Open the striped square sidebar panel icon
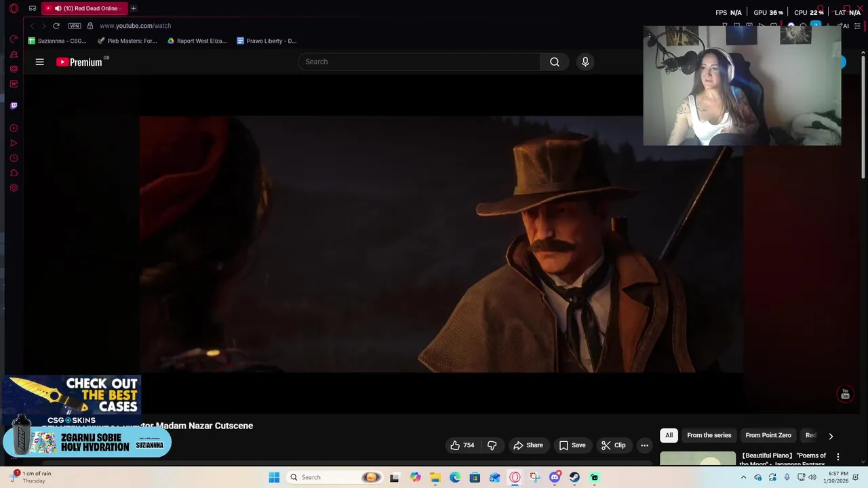 tap(14, 68)
